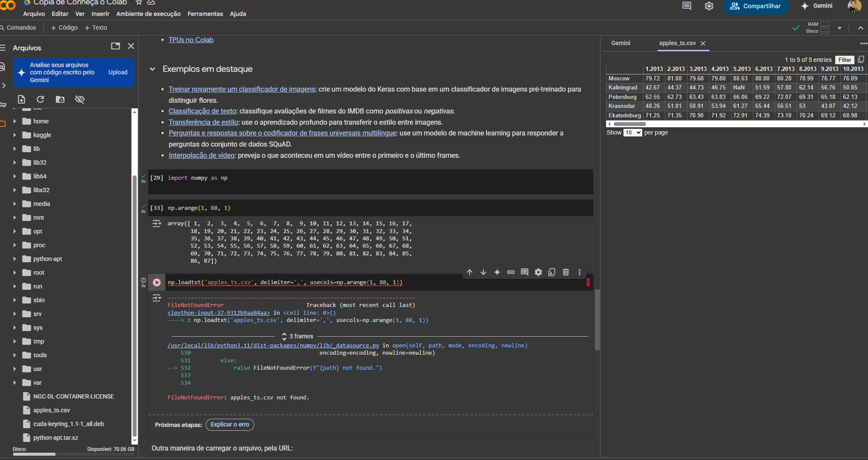Close the Arquivos files panel
868x460 pixels.
(131, 46)
